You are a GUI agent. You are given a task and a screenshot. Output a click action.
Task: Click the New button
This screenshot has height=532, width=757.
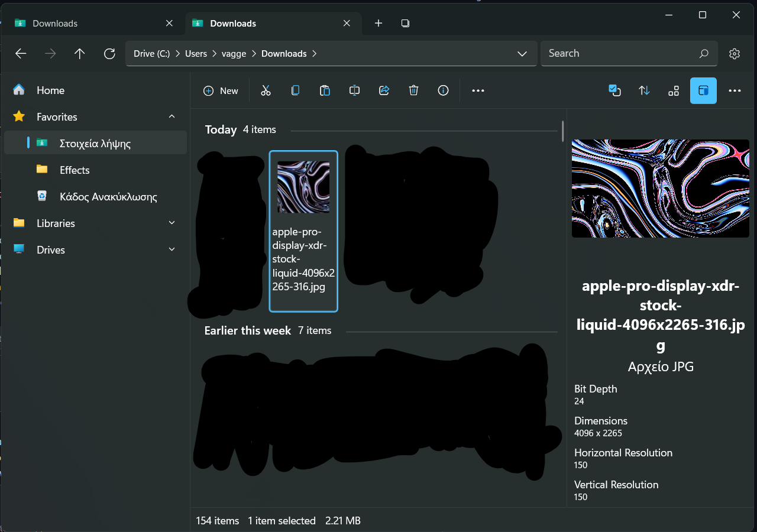coord(221,90)
